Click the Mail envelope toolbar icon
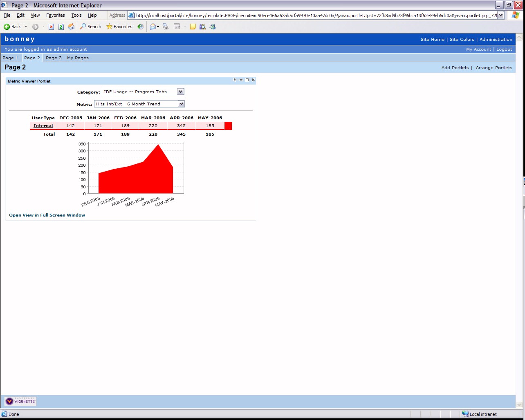525x420 pixels. pos(153,27)
